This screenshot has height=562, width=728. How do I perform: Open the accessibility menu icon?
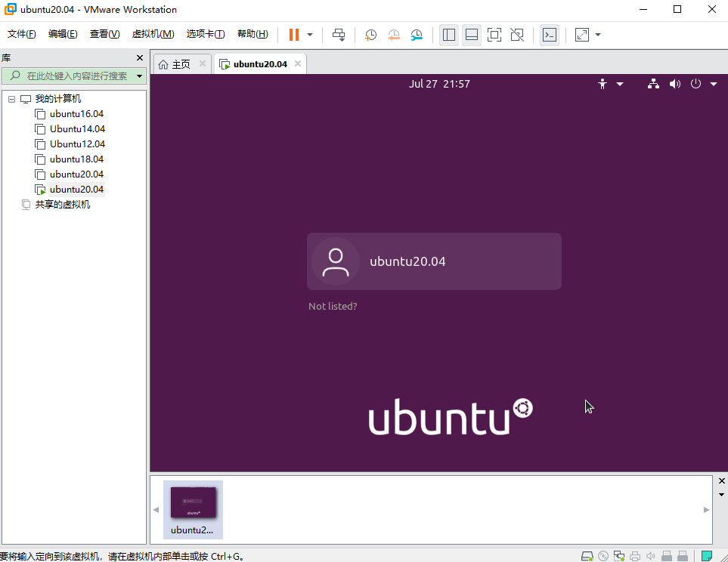603,84
